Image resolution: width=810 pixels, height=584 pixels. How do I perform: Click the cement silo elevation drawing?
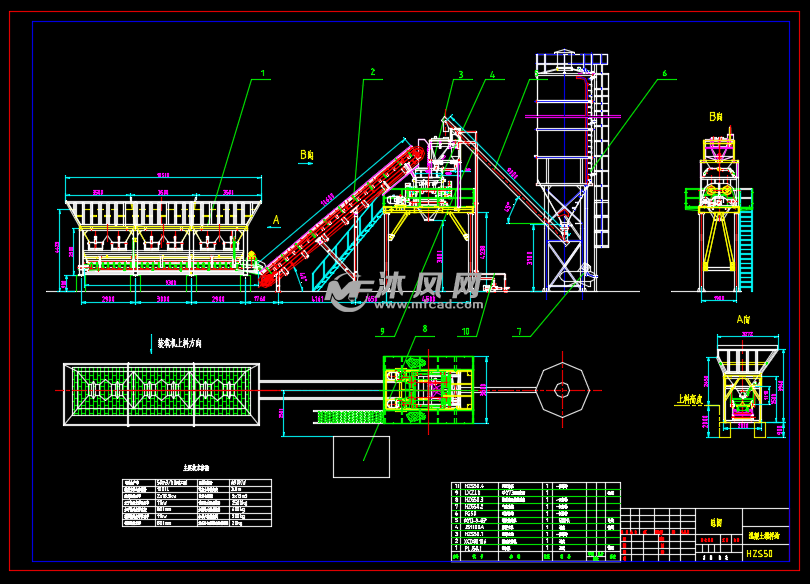click(x=570, y=170)
